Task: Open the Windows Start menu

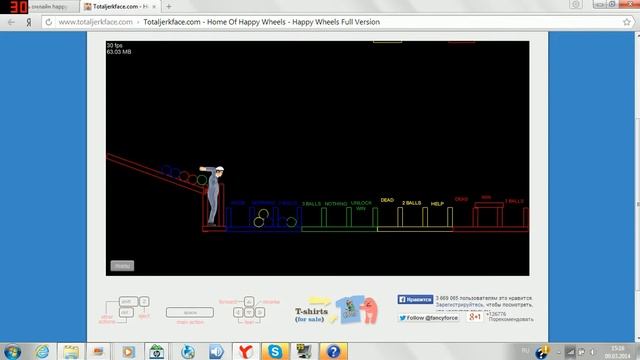Action: [x=12, y=352]
